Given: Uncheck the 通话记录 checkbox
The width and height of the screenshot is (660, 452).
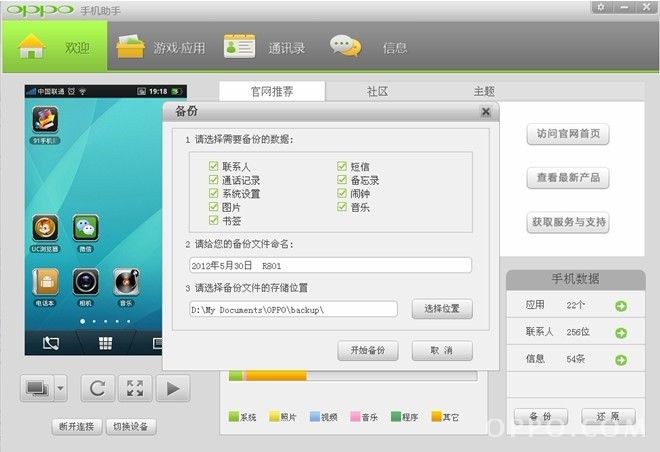Looking at the screenshot, I should 213,180.
